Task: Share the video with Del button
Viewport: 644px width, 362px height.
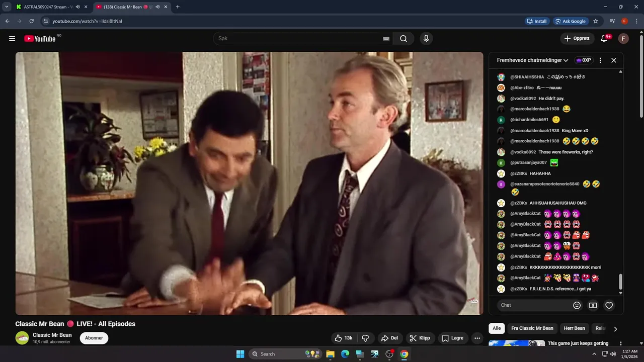Action: coord(389,338)
